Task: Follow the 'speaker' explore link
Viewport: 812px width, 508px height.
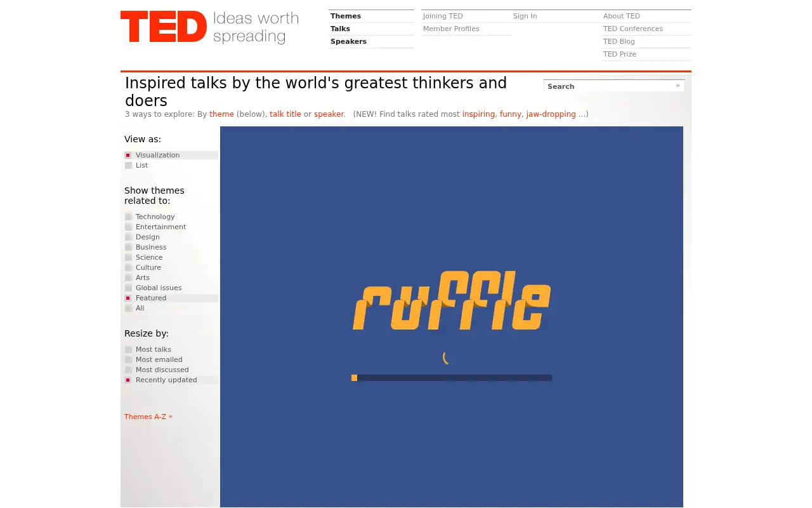Action: (x=329, y=114)
